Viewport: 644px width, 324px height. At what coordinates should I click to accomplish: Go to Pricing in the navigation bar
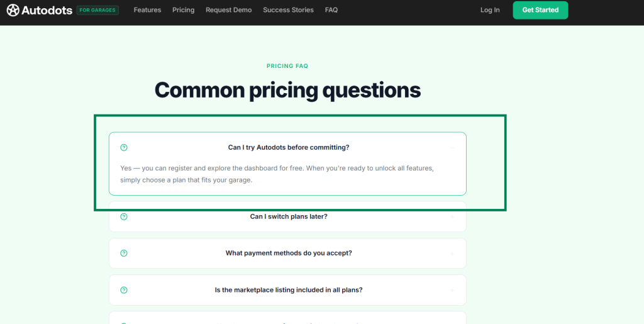pyautogui.click(x=183, y=10)
